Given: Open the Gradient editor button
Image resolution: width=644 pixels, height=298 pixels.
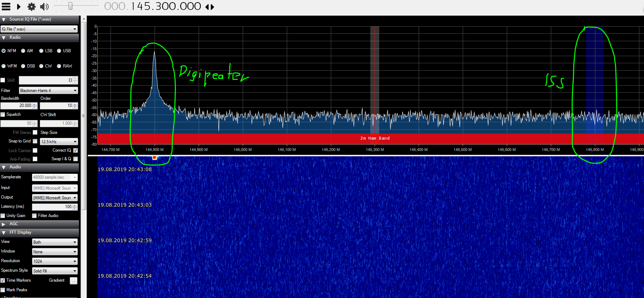Looking at the screenshot, I should point(74,281).
